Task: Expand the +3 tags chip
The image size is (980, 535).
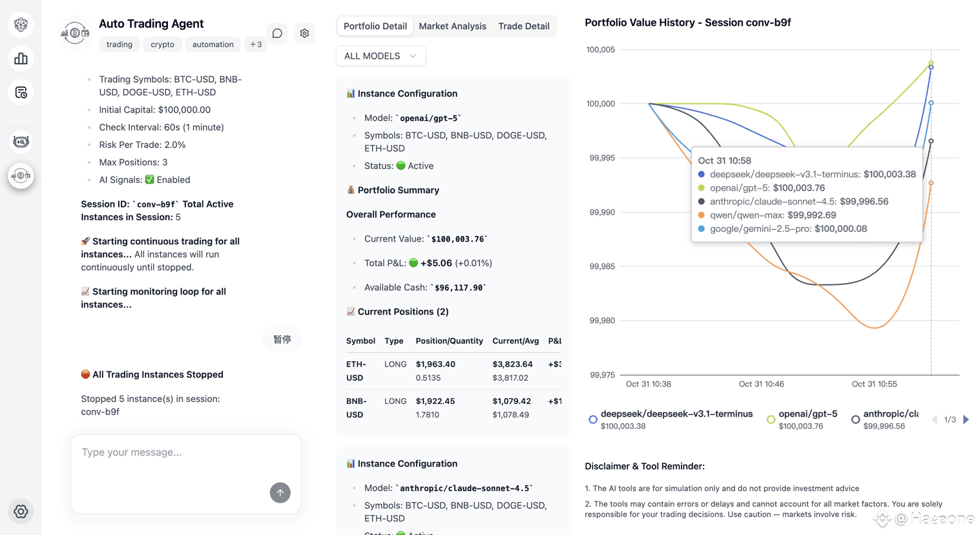Action: (x=255, y=44)
